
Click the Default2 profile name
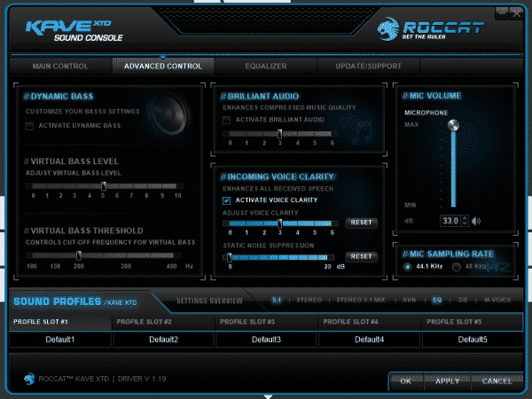163,340
